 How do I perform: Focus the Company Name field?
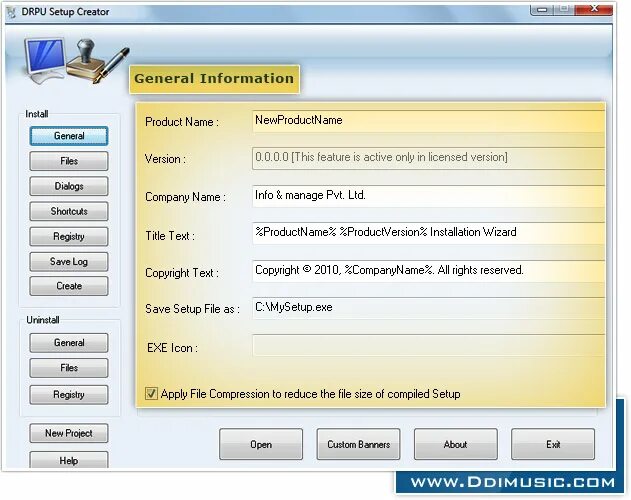click(428, 196)
